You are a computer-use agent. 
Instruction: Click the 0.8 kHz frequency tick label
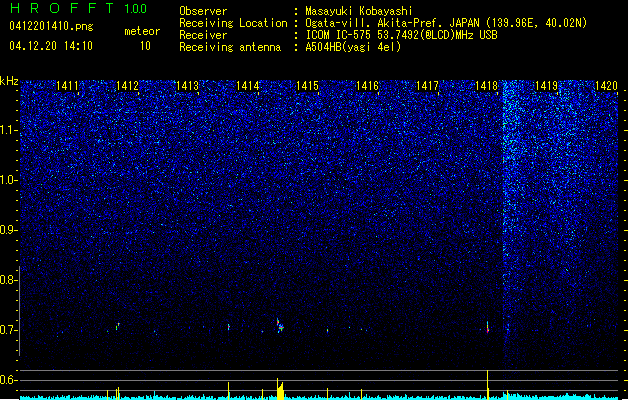coord(8,280)
